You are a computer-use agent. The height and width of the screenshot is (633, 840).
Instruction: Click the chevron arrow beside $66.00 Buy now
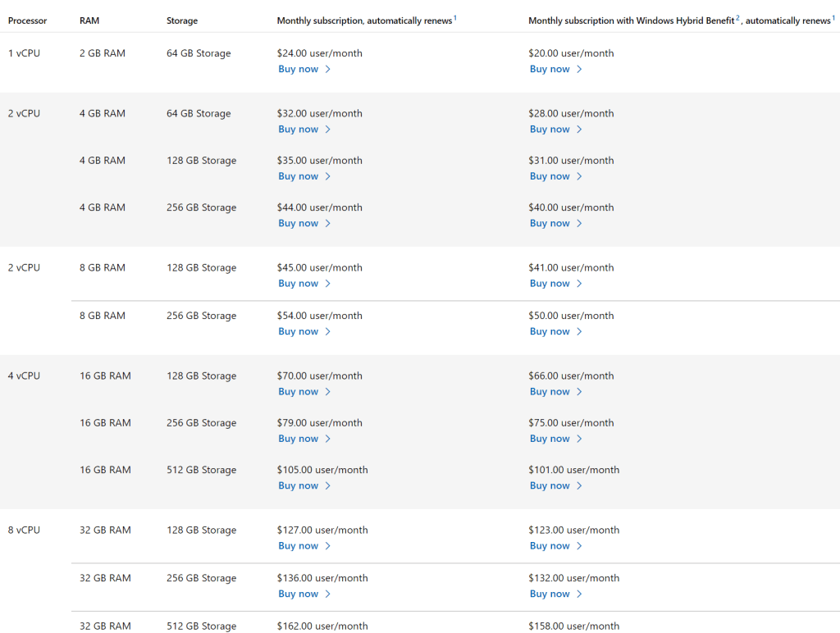579,392
